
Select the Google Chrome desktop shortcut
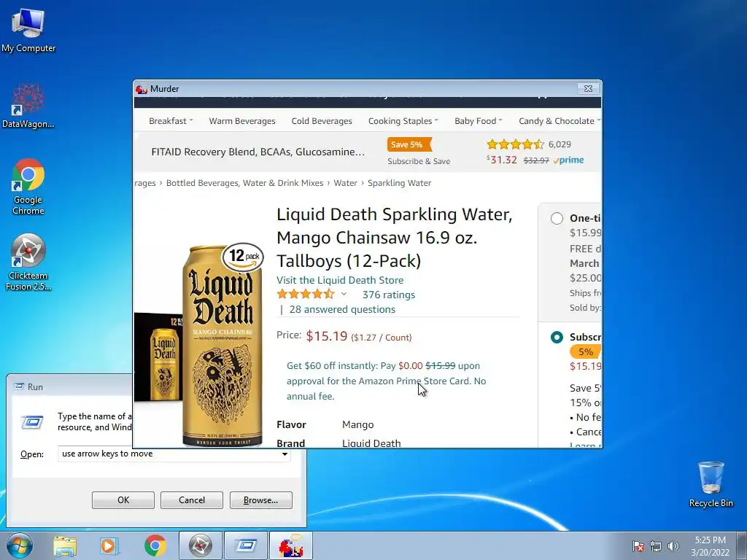[x=28, y=186]
